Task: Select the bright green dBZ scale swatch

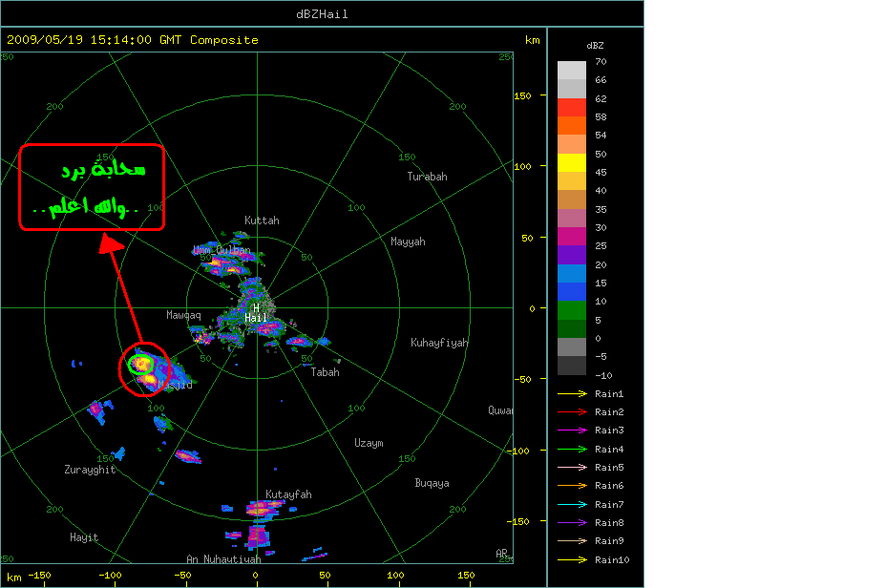Action: [x=572, y=310]
